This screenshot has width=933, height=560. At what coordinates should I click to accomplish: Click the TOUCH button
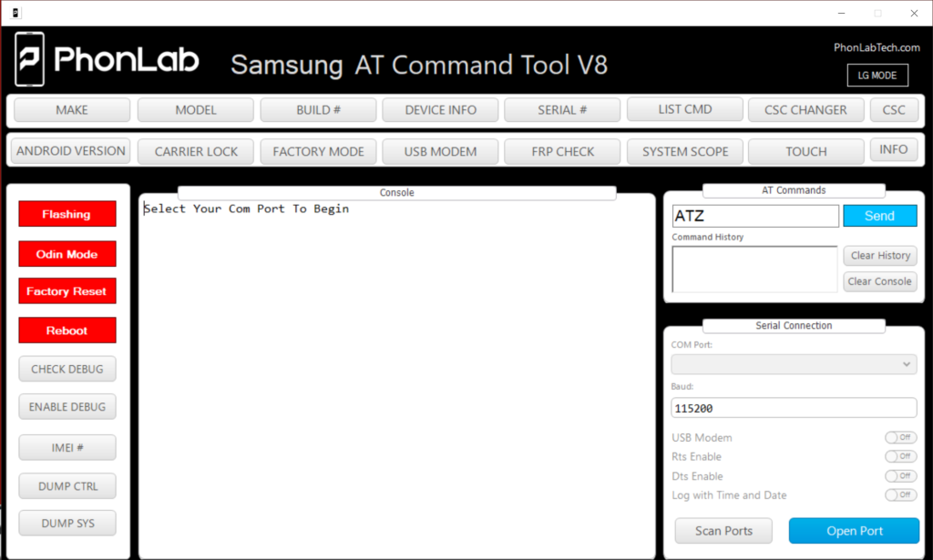point(805,151)
